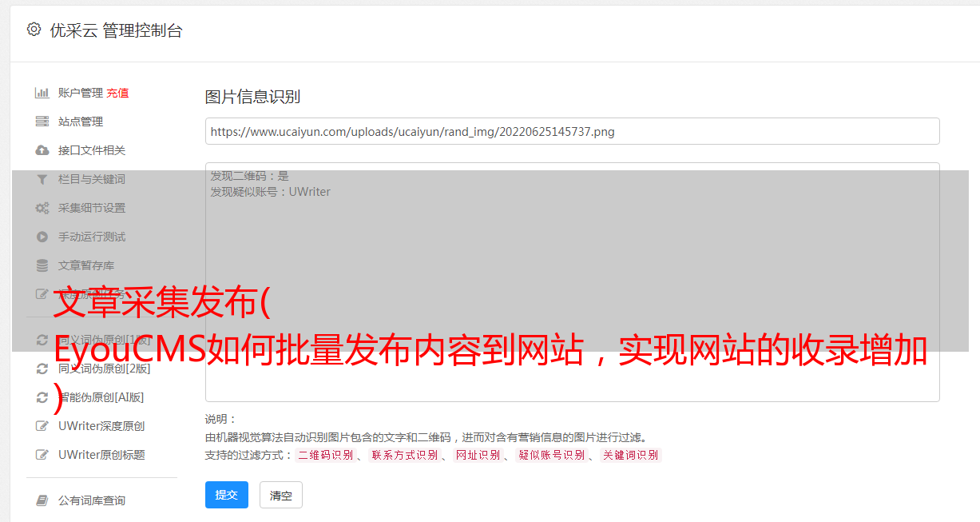The image size is (980, 522).
Task: Click the database icon for 文章暂存库
Action: pyautogui.click(x=42, y=265)
